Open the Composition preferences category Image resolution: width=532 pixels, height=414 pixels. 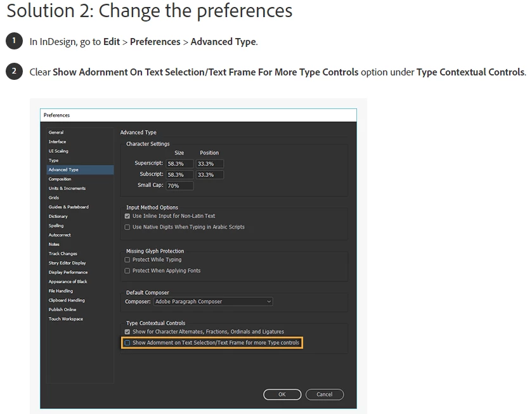(x=60, y=179)
